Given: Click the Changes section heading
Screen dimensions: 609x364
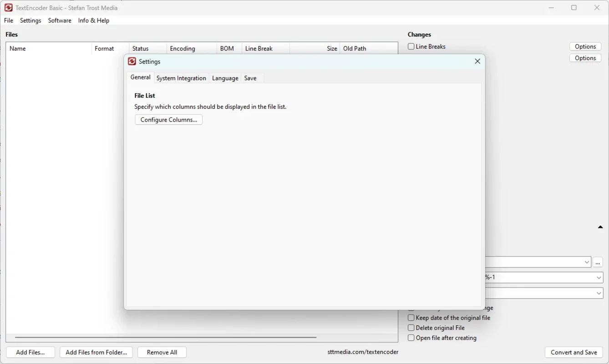Looking at the screenshot, I should click(419, 35).
